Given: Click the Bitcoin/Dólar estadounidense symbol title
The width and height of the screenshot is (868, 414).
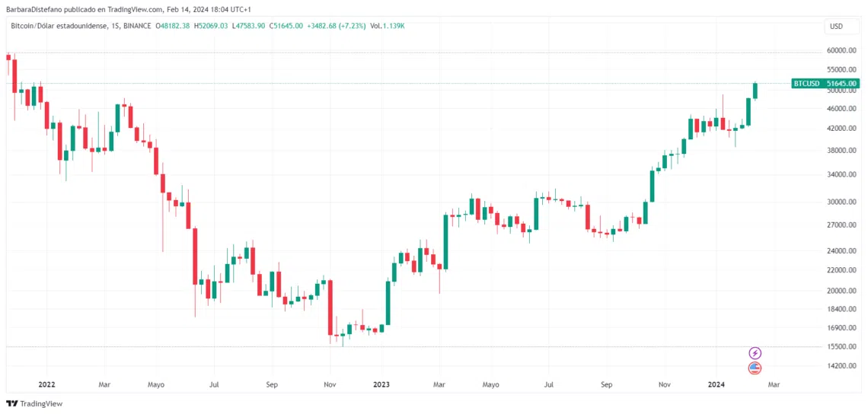Looking at the screenshot, I should point(59,26).
